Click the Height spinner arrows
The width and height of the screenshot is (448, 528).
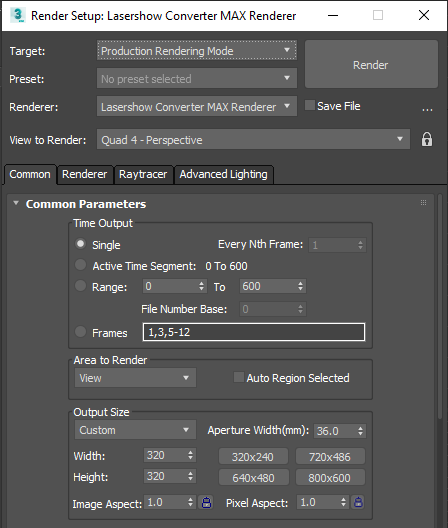[x=191, y=476]
